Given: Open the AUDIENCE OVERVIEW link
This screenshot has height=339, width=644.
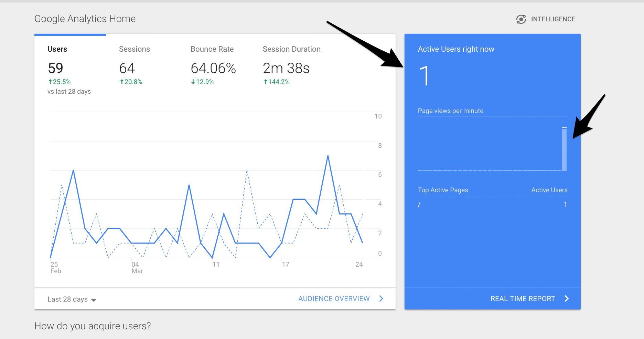Looking at the screenshot, I should (x=334, y=299).
